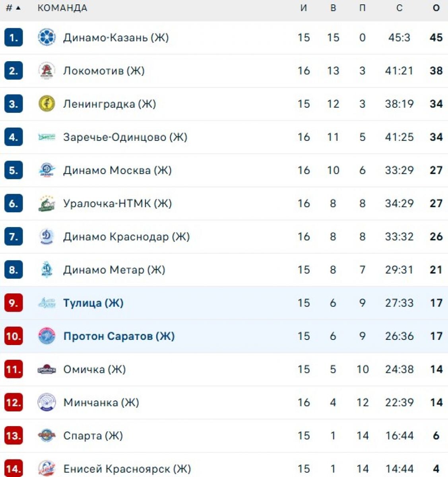This screenshot has height=477, width=448.
Task: Click the Ленинградка team logo
Action: 48,104
